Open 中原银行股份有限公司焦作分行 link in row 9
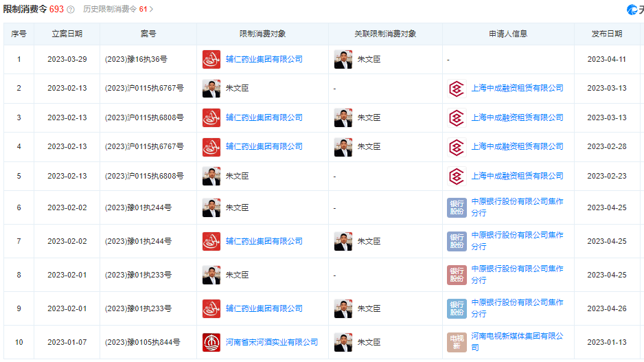The width and height of the screenshot is (644, 362). pyautogui.click(x=517, y=308)
